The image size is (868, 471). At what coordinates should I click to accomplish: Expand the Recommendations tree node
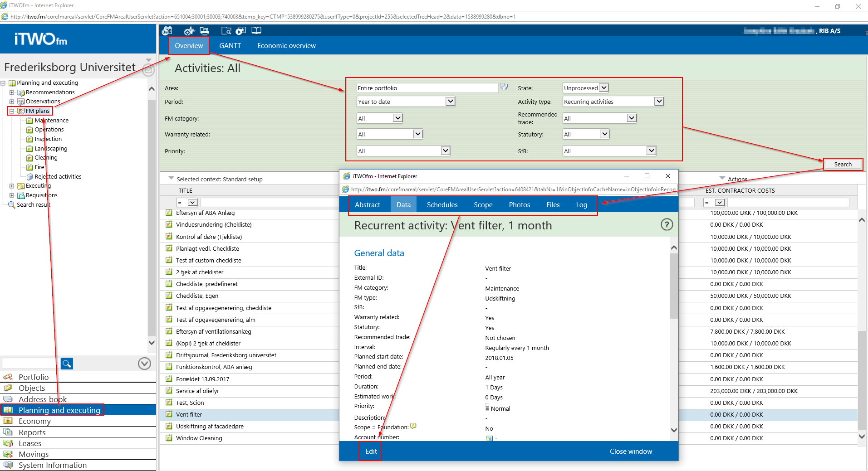[12, 92]
